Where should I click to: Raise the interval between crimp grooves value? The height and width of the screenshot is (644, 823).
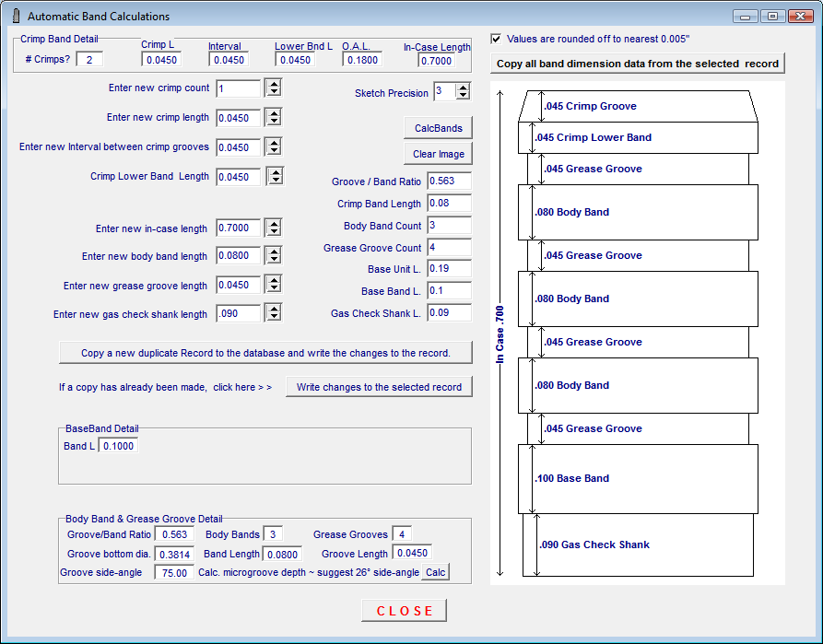[x=274, y=142]
